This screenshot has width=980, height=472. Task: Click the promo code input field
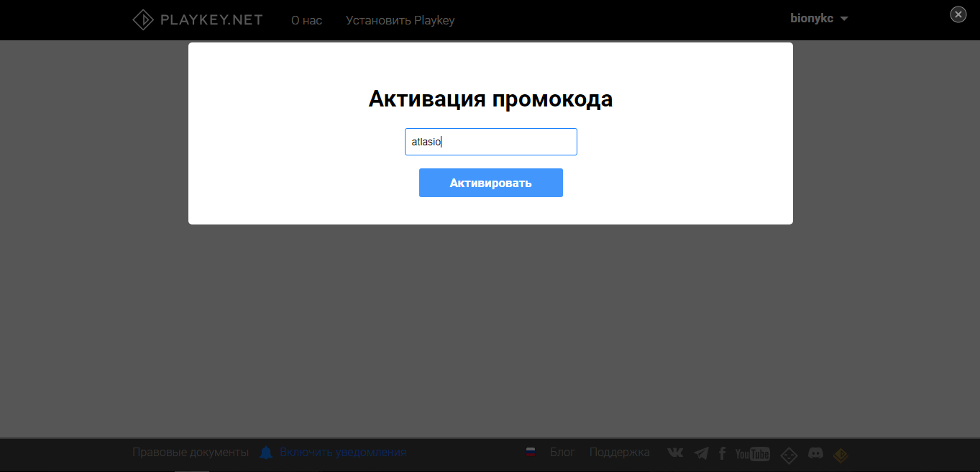[490, 142]
